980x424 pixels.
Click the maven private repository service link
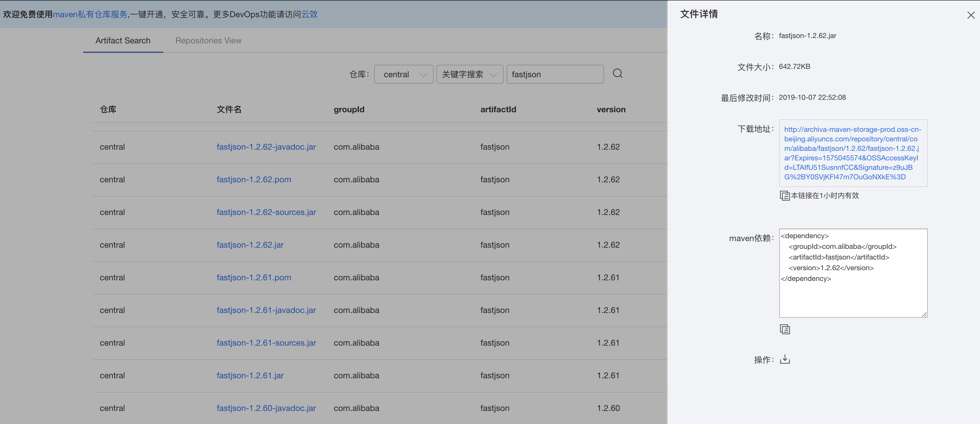pos(90,15)
